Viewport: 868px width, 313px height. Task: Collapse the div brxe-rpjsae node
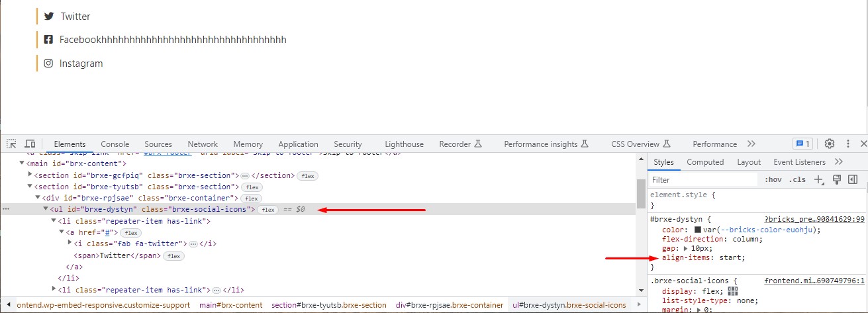tap(38, 198)
